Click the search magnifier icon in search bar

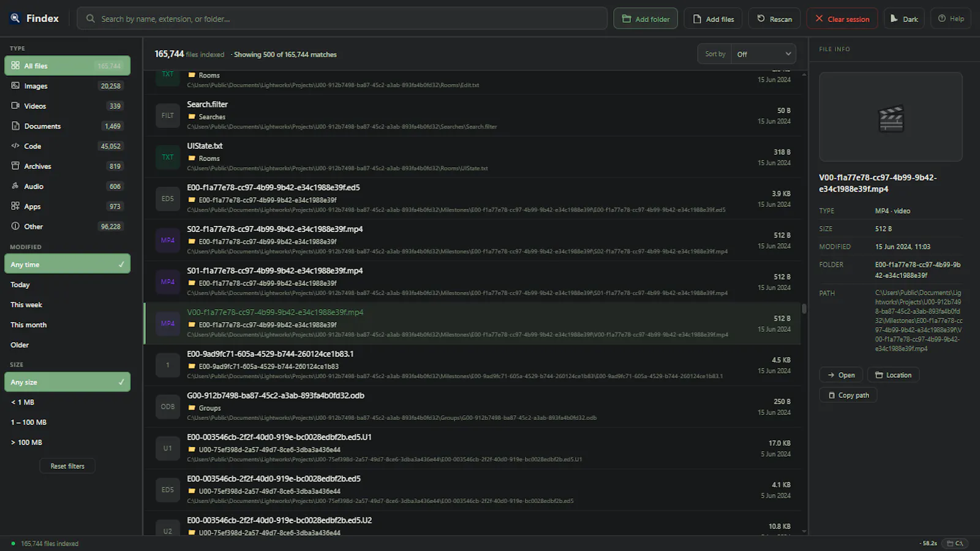(91, 19)
